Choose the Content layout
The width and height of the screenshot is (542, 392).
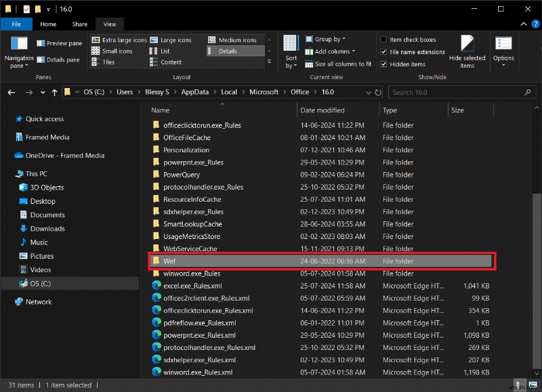coord(165,62)
